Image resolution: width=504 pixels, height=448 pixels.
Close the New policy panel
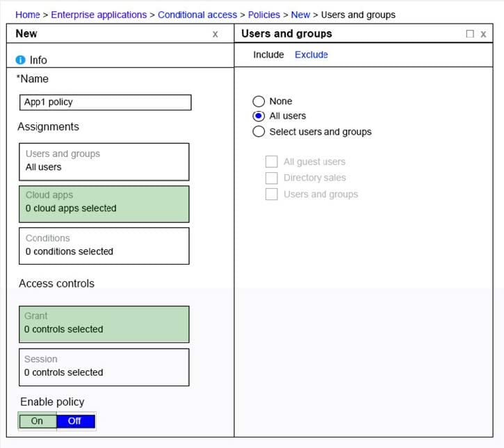coord(215,34)
